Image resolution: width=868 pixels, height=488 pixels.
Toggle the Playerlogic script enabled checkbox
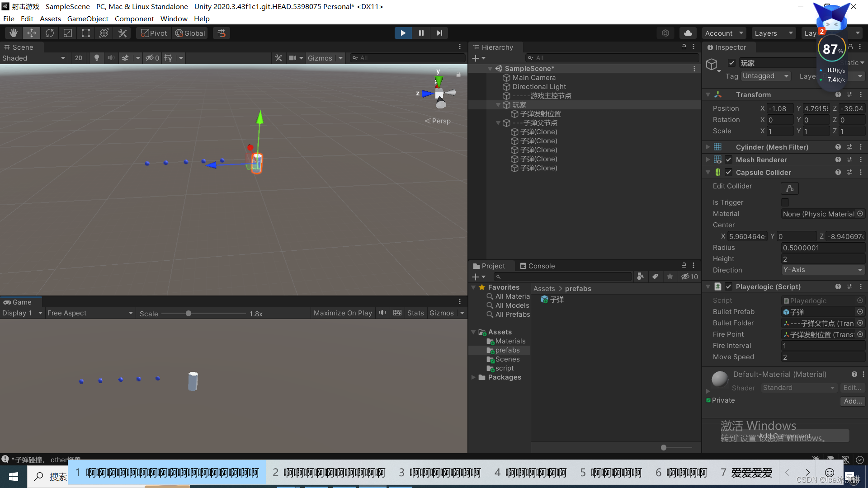coord(728,287)
